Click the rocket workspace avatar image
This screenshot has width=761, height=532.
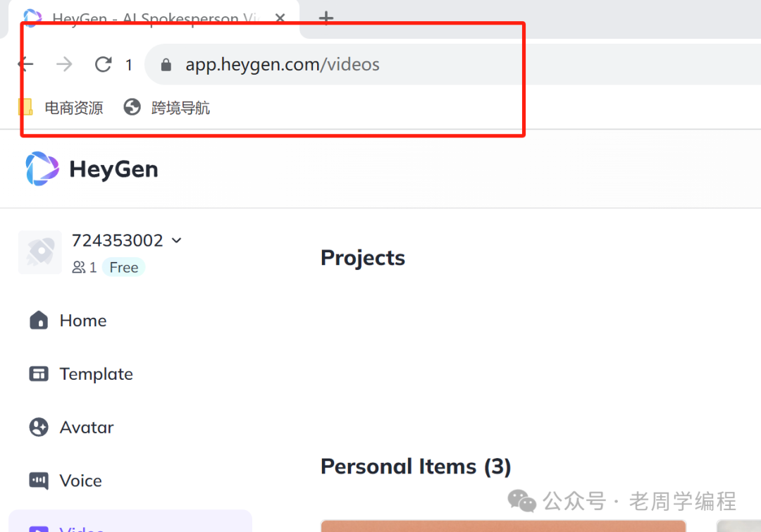39,252
